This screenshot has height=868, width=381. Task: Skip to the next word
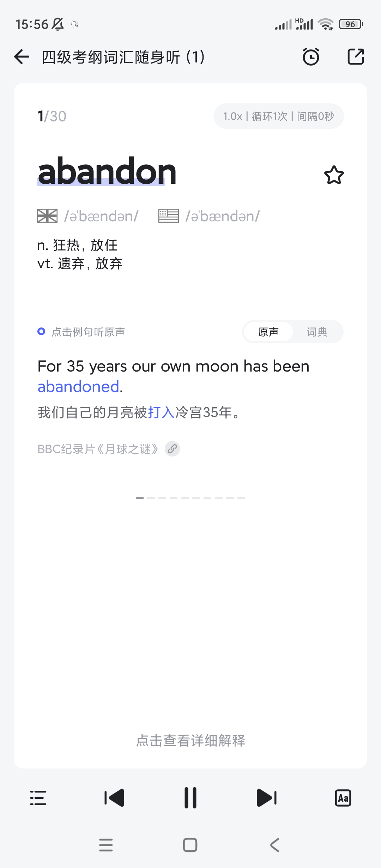pos(267,798)
